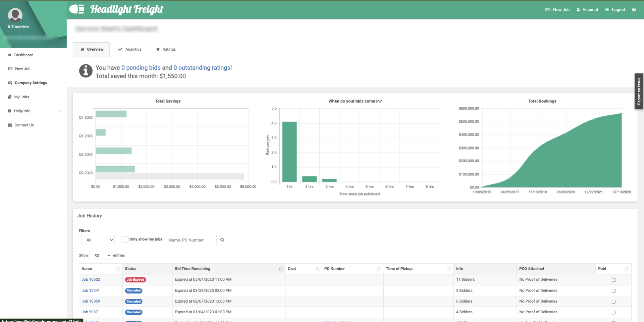The height and width of the screenshot is (322, 644).
Task: Sort by Bid Time Remaining column icon
Action: [x=281, y=269]
